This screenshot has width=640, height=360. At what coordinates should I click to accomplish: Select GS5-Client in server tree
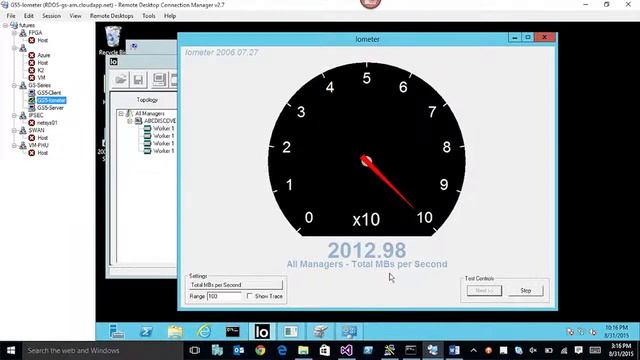pyautogui.click(x=49, y=93)
